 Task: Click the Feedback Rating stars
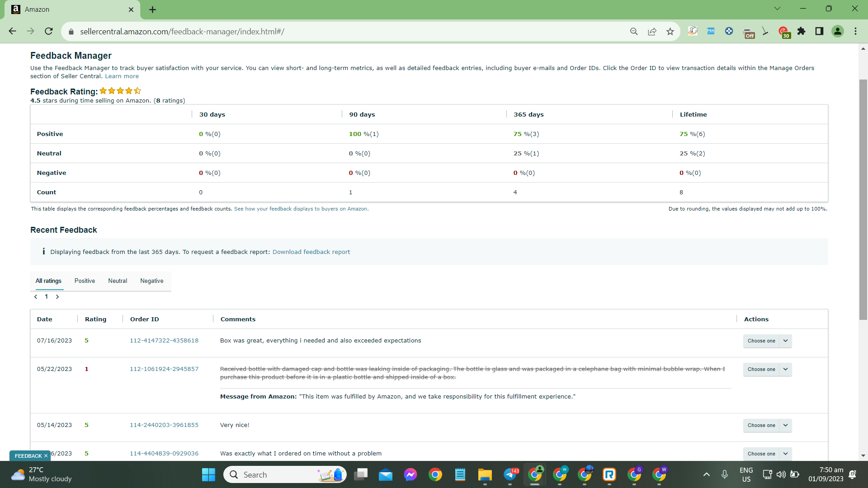(120, 91)
